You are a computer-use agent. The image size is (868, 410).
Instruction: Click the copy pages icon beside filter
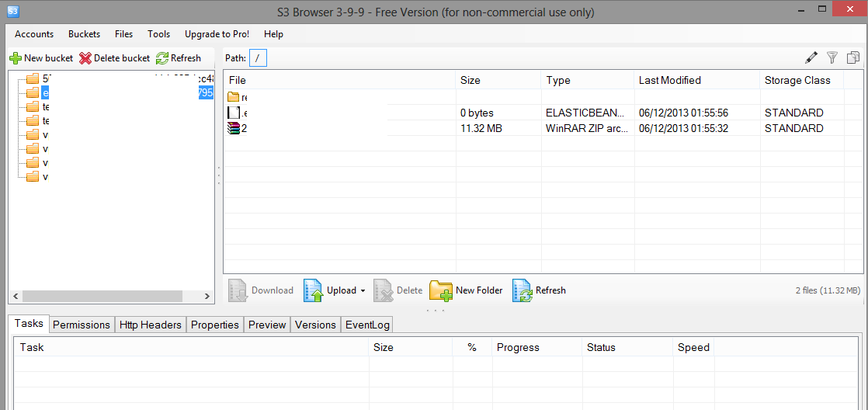click(853, 57)
